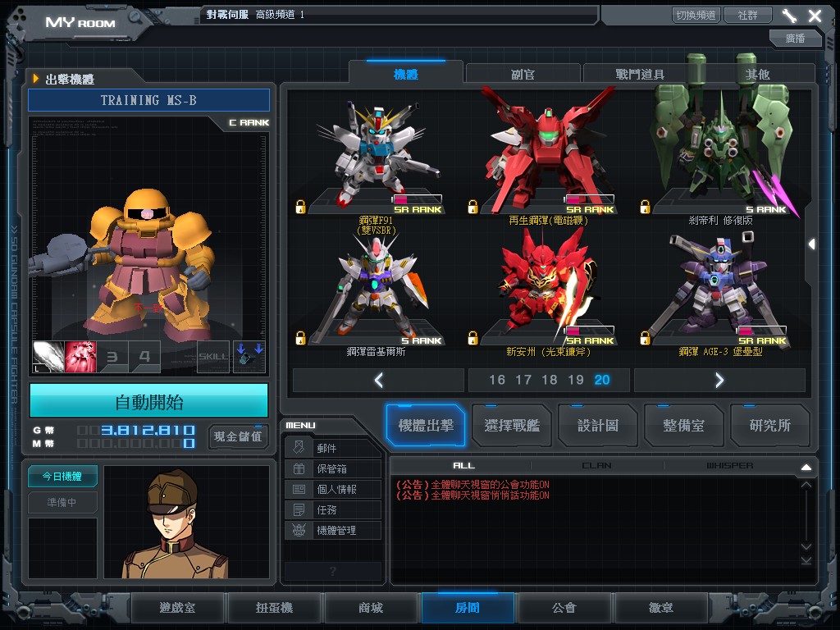Open 選擇戰艦
The height and width of the screenshot is (630, 840).
coord(512,426)
